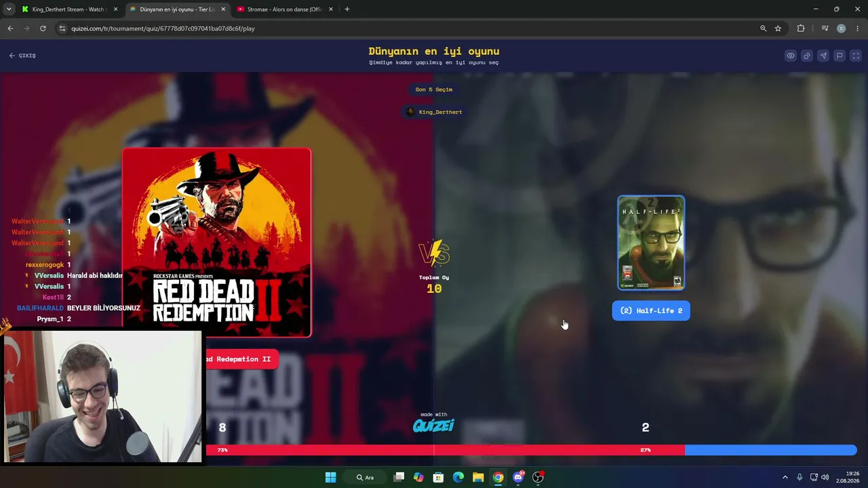
Task: Click the flag report icon
Action: pos(840,56)
